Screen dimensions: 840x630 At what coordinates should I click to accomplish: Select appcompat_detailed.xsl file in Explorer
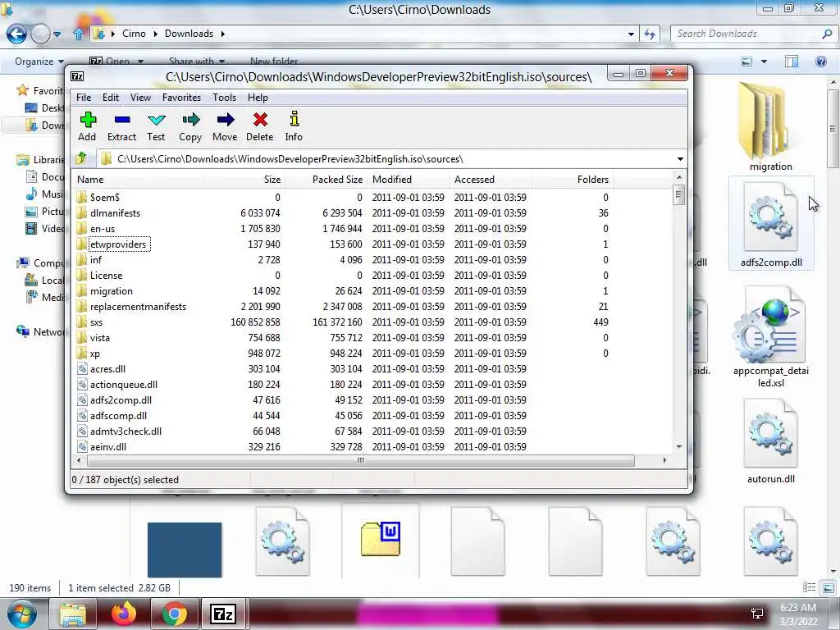click(x=771, y=337)
